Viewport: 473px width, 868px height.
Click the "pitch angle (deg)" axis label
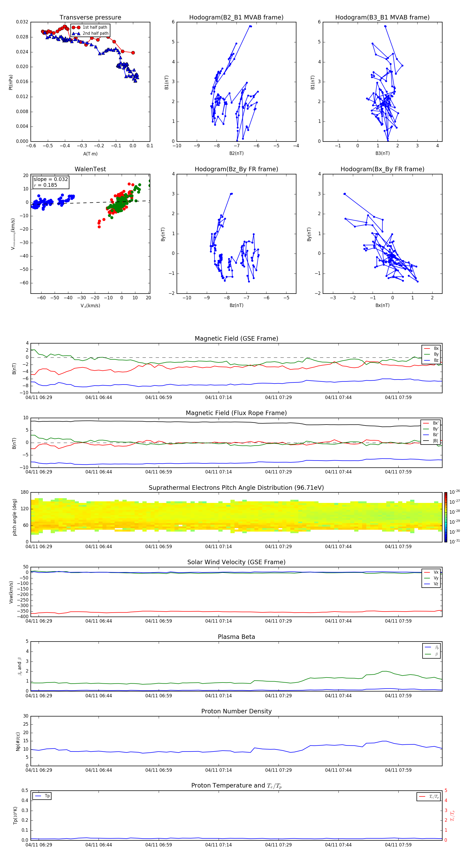[x=15, y=517]
